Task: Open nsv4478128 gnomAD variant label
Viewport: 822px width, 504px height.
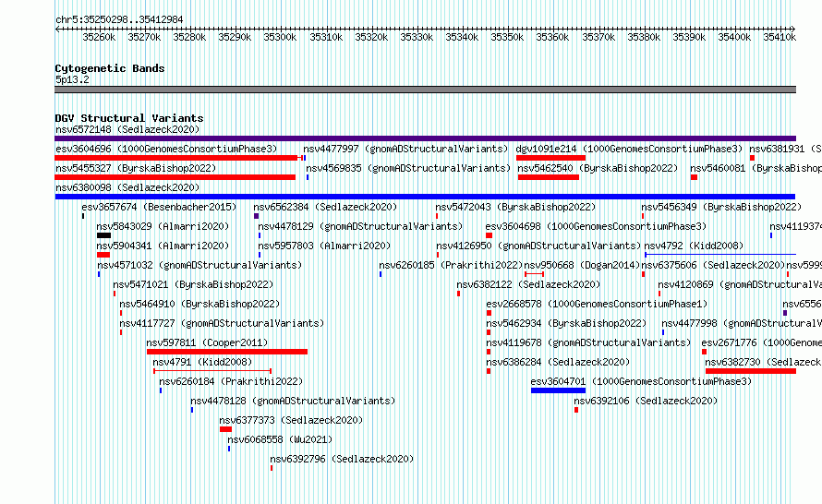Action: pos(293,401)
